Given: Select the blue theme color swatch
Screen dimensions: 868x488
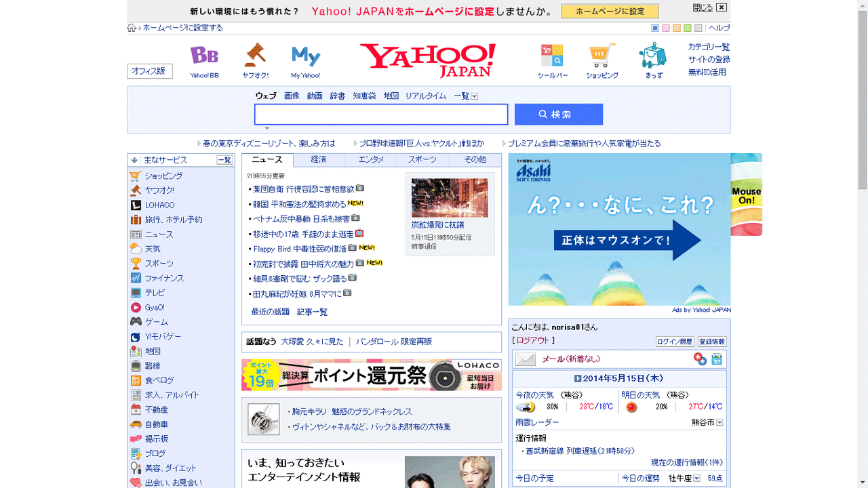Looking at the screenshot, I should coord(655,28).
